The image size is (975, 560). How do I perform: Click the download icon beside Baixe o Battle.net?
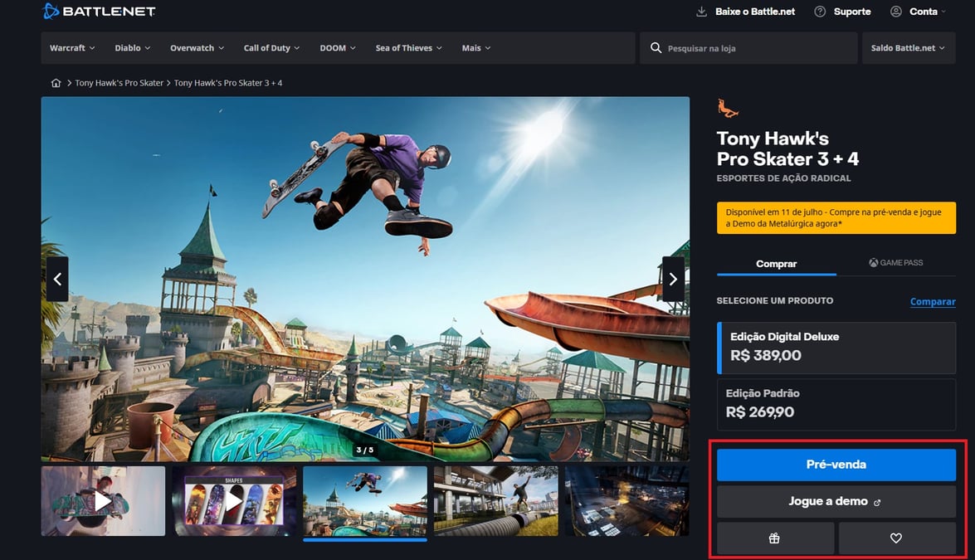click(701, 11)
